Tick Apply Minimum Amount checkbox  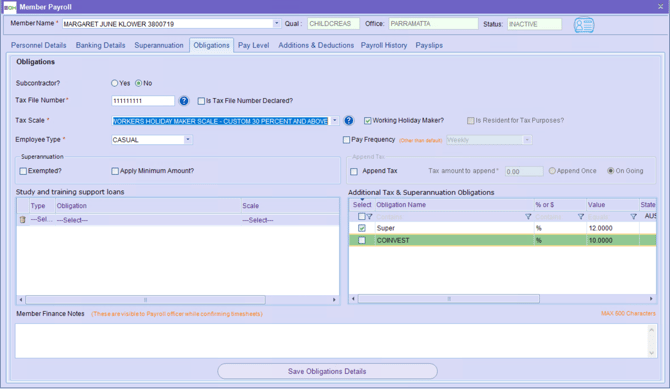pos(115,171)
